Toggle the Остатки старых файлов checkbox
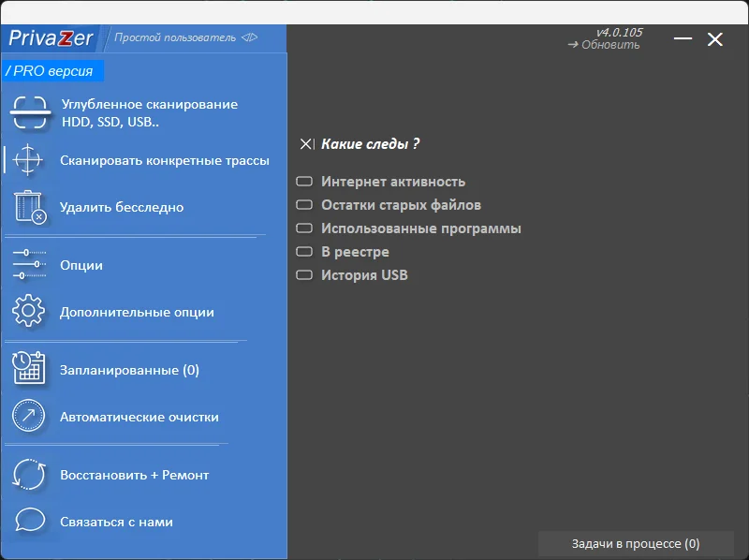 (304, 205)
